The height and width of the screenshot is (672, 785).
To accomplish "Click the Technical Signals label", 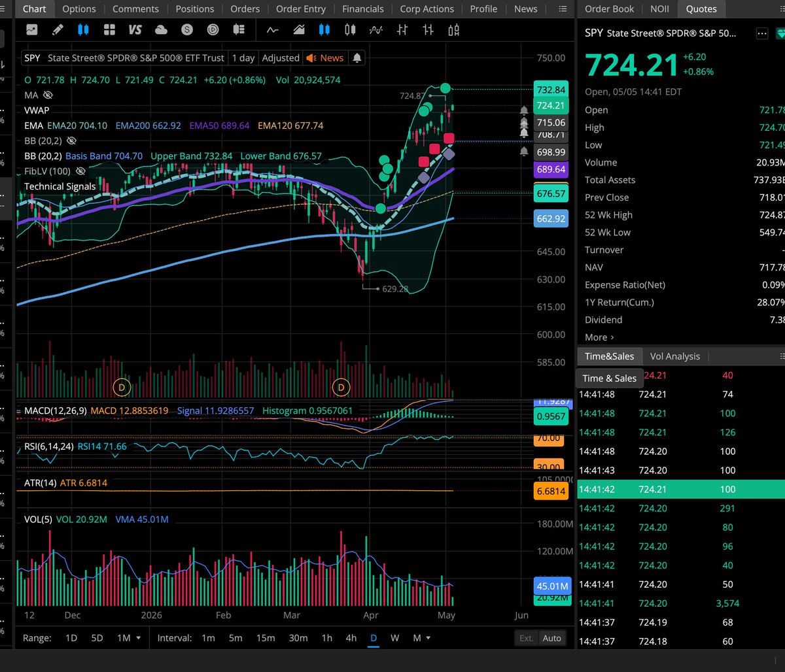I will (x=60, y=186).
